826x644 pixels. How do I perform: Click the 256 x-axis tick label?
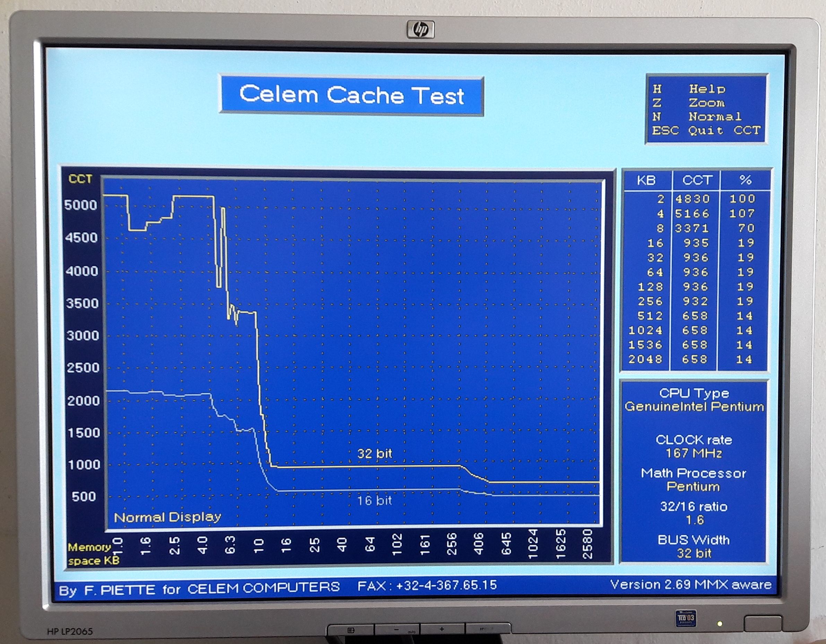tap(452, 544)
